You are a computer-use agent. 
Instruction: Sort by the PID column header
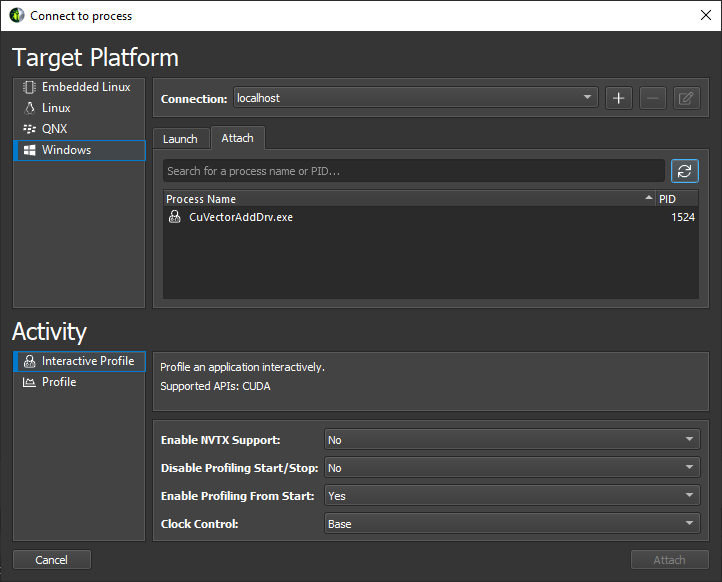pos(675,199)
